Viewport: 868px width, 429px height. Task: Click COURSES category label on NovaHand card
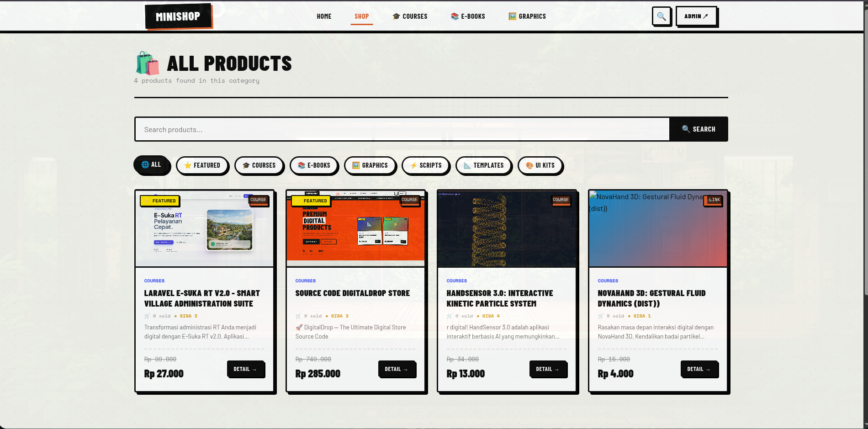coord(608,281)
